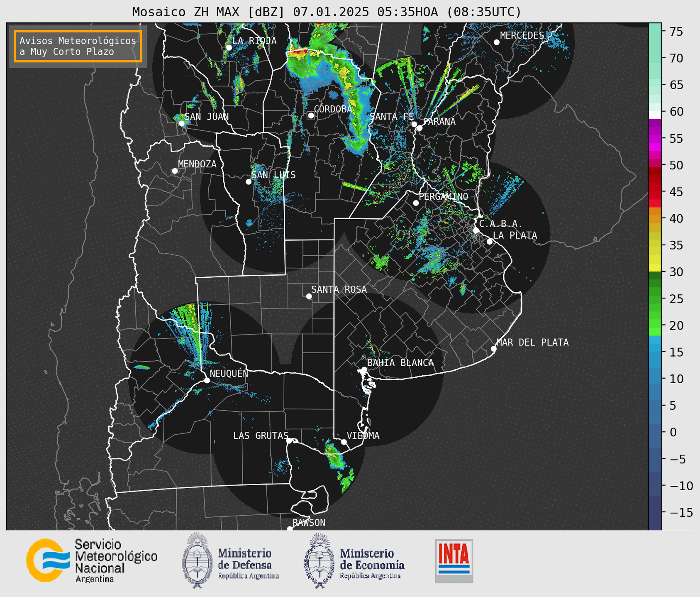The width and height of the screenshot is (700, 597).
Task: Select the RAWSON city marker
Action: pyautogui.click(x=290, y=529)
